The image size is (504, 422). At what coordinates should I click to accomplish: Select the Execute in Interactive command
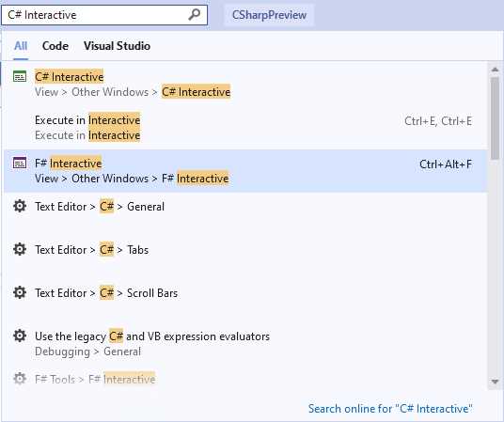pyautogui.click(x=245, y=128)
